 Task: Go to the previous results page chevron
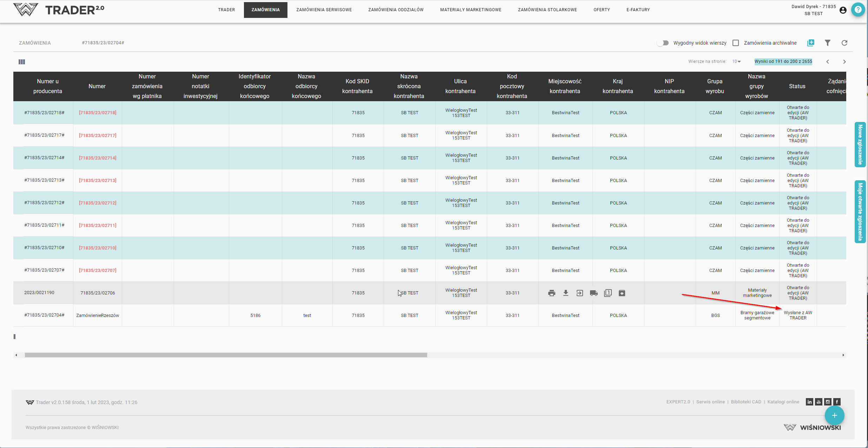tap(827, 61)
